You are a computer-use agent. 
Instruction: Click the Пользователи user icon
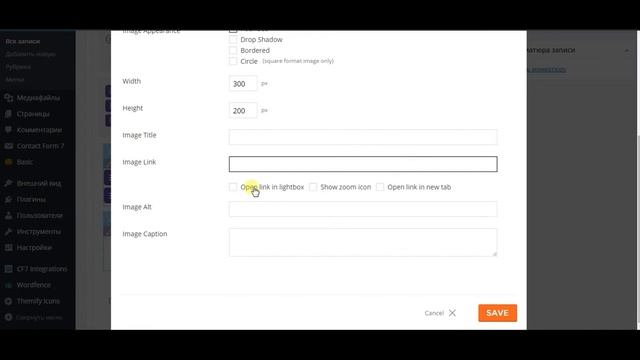[8, 216]
